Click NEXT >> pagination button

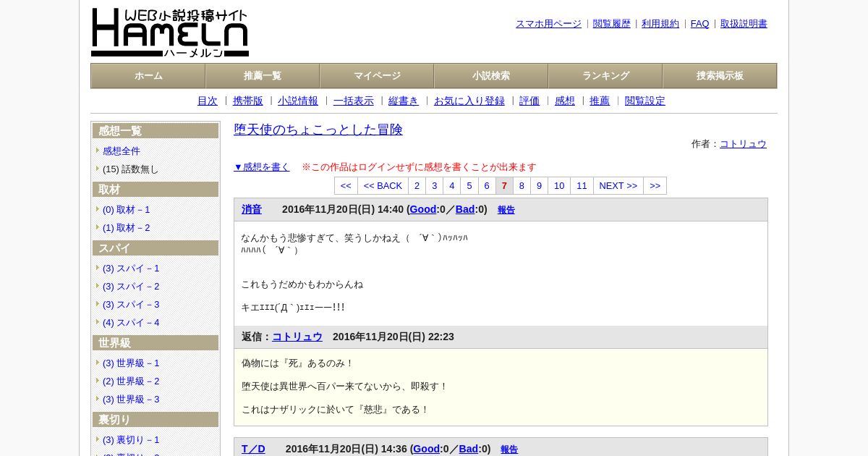pos(618,186)
